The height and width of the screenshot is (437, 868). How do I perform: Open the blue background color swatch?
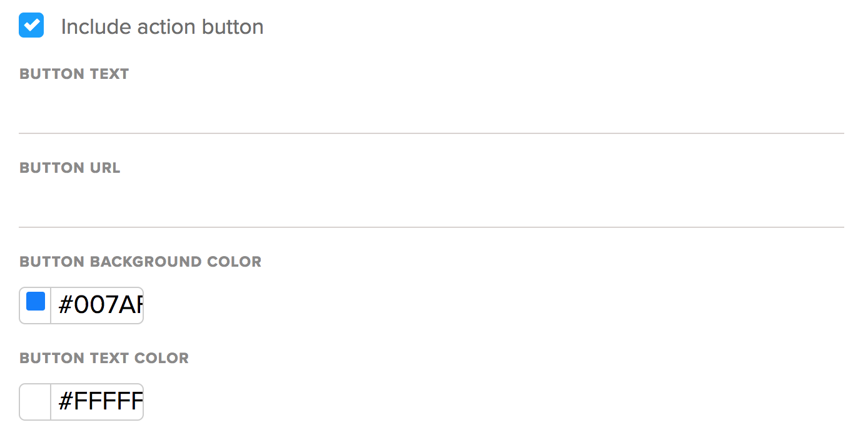pyautogui.click(x=36, y=302)
